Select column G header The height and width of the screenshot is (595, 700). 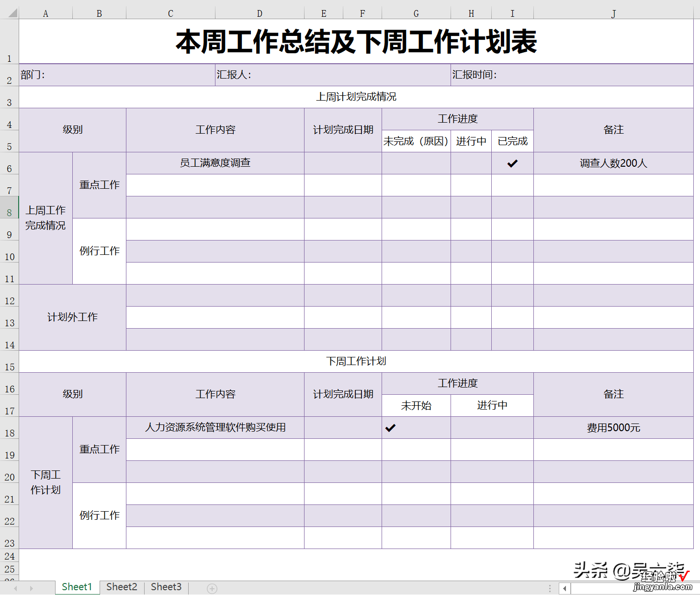[416, 13]
